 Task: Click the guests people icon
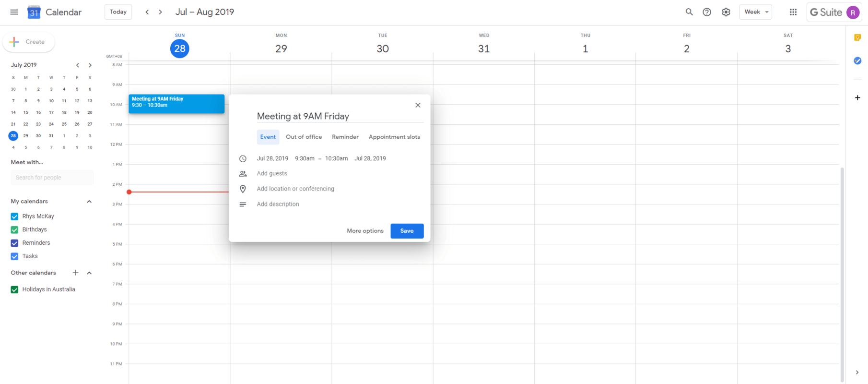click(x=243, y=174)
